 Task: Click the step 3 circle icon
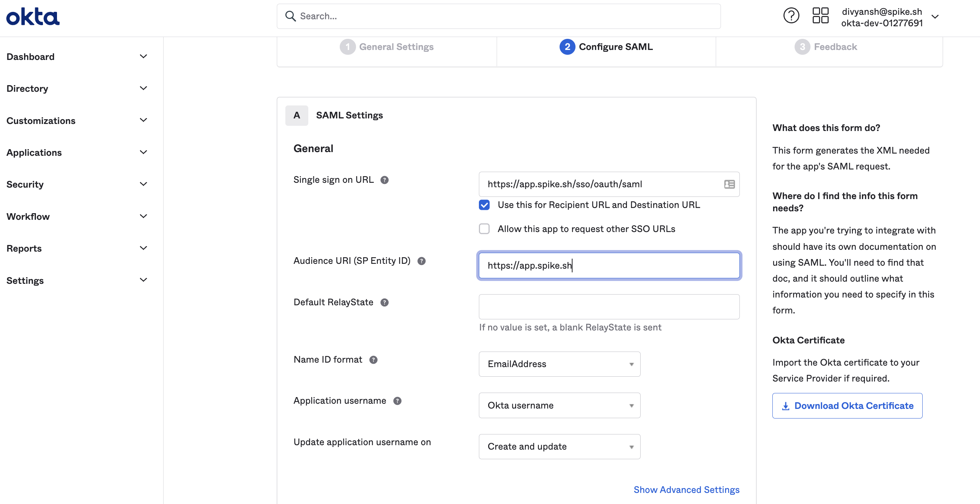click(802, 47)
